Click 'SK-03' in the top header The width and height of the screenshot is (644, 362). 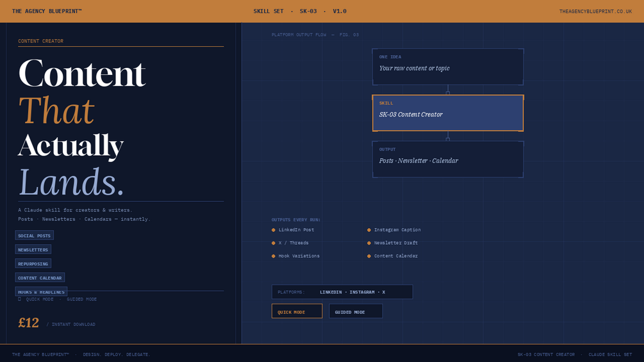(308, 12)
